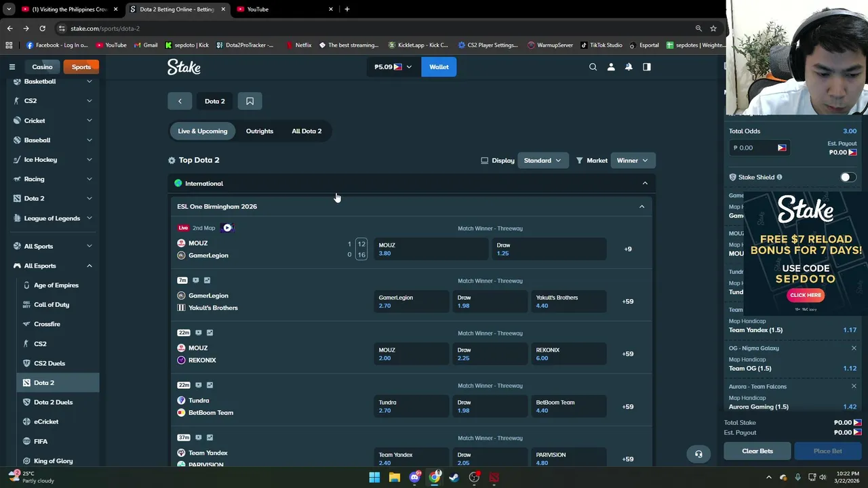Bookmark Dota 2 with the favorite icon
This screenshot has height=488, width=868.
click(250, 101)
